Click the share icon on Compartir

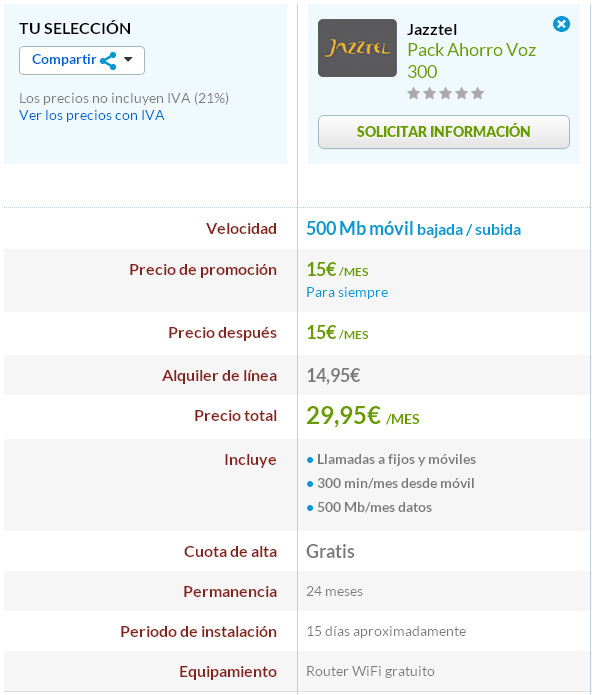pos(108,61)
